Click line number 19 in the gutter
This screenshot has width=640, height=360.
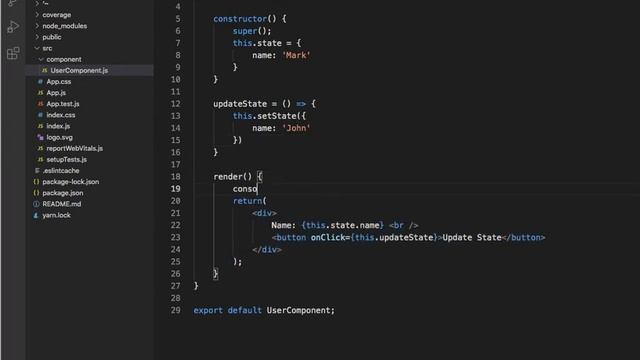point(176,189)
